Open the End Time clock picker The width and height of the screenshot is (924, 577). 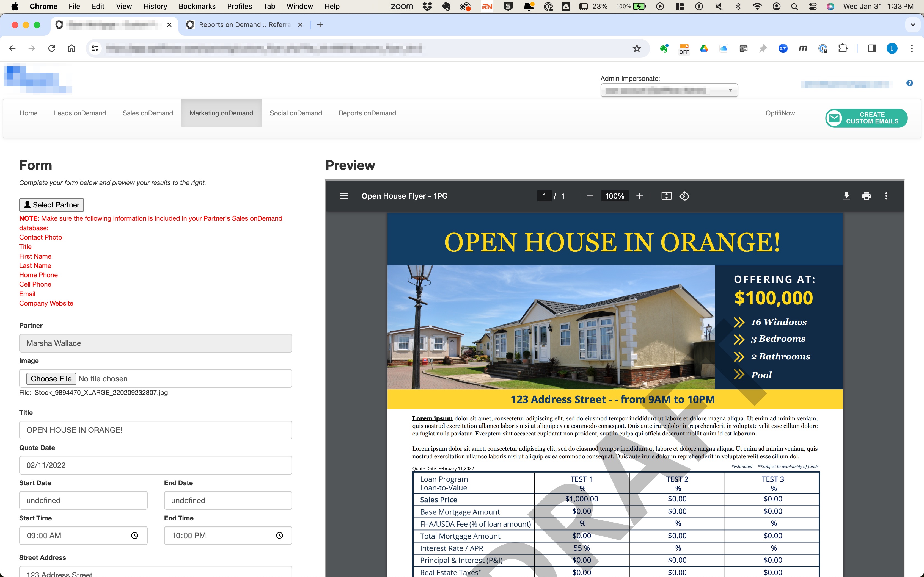click(279, 536)
